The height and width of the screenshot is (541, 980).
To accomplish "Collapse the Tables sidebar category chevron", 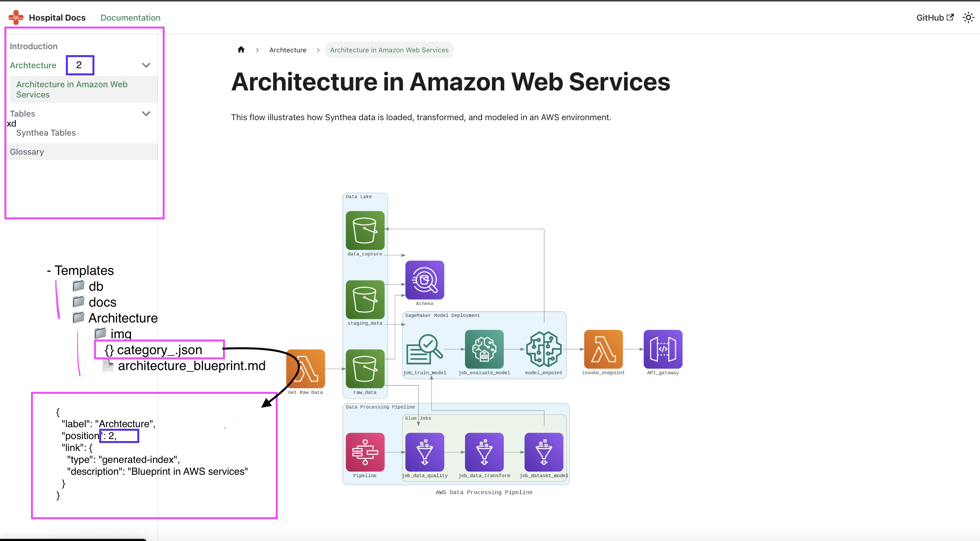I will [x=146, y=113].
